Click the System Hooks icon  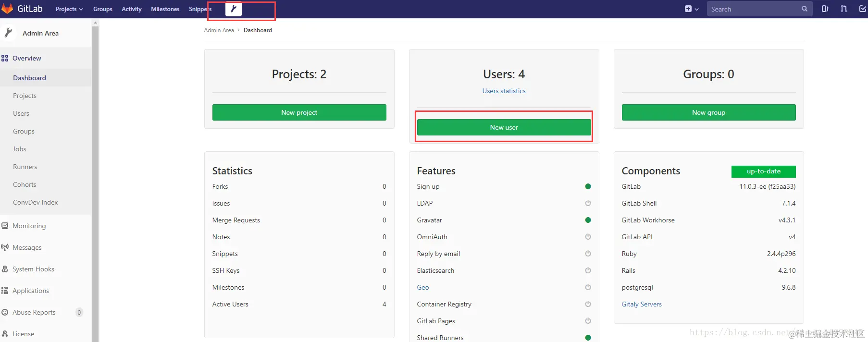(5, 269)
